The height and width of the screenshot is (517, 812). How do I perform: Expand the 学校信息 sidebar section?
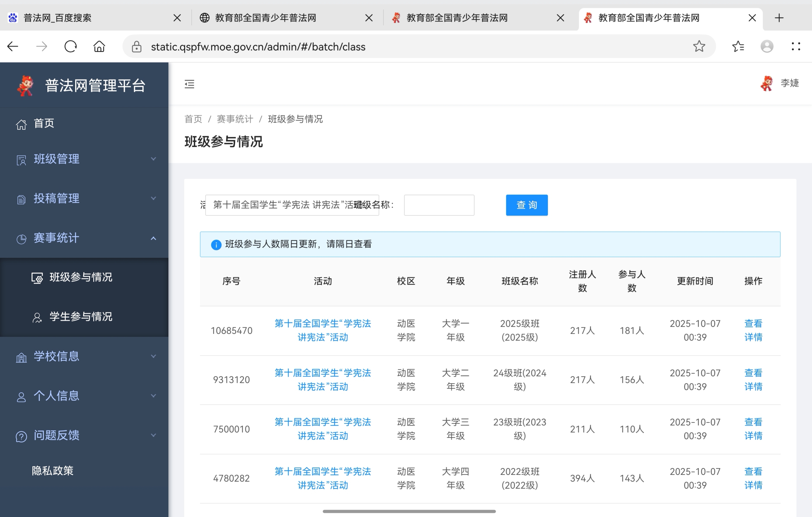click(154, 356)
